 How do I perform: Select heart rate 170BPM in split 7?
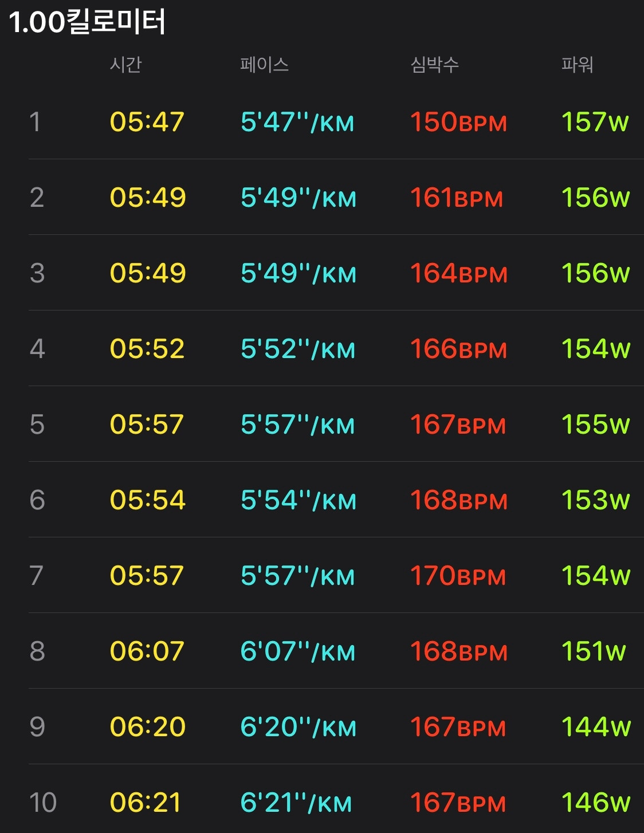(x=458, y=576)
